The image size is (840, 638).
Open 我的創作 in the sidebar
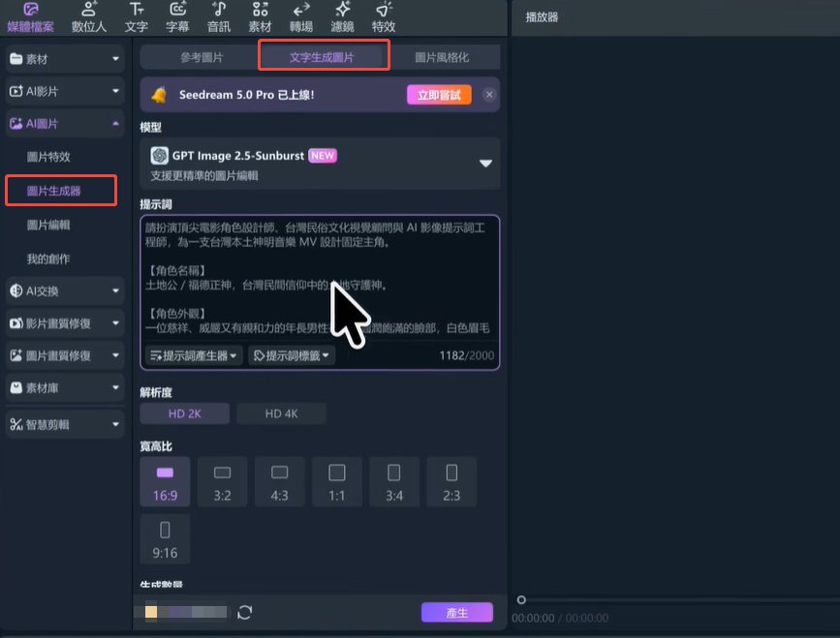click(48, 259)
